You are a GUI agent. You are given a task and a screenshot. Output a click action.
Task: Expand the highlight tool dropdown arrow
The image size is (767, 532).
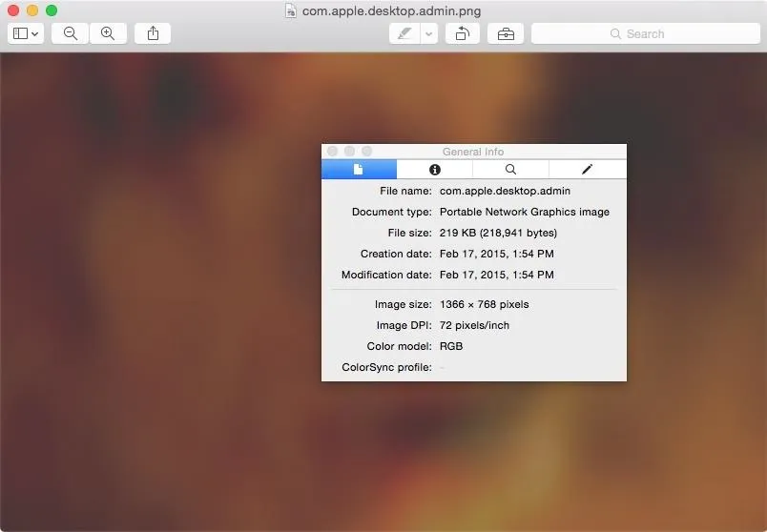(429, 33)
